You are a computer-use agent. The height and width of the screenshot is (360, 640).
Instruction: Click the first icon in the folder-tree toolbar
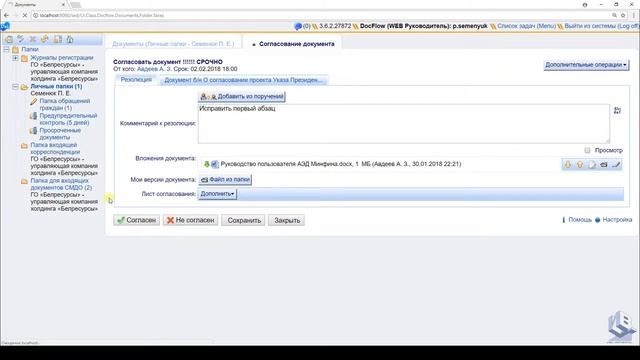(9, 39)
